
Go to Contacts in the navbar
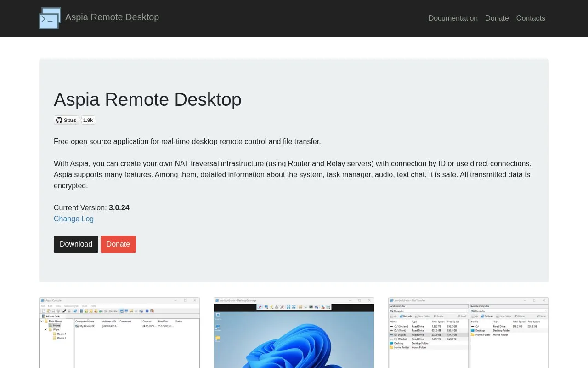[531, 18]
